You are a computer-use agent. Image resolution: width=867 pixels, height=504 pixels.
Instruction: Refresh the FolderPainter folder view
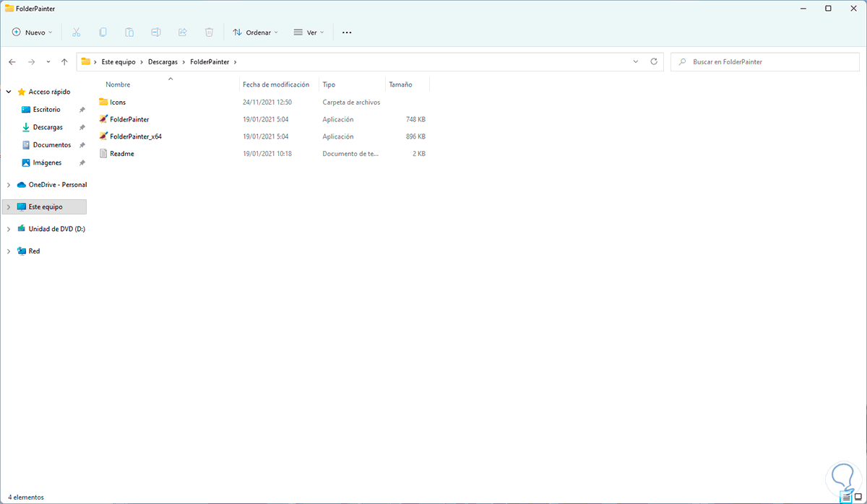pyautogui.click(x=654, y=62)
